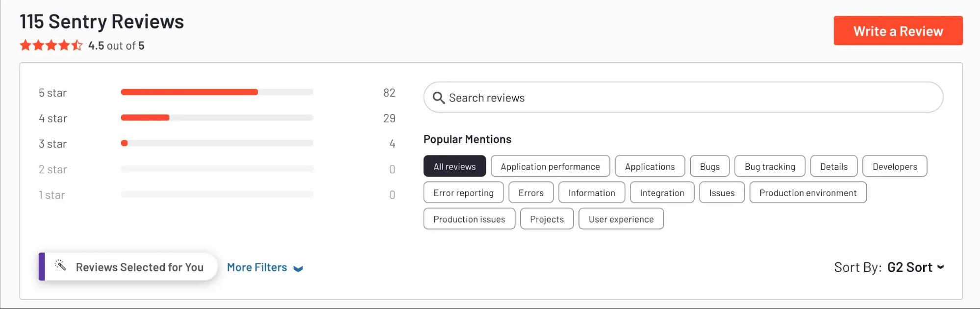Expand More Filters
Viewport: 980px width, 309px height.
click(x=257, y=267)
